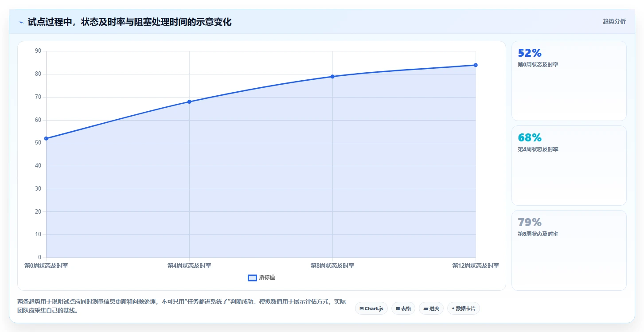Click the x-axis label 第4周状态及时率

click(x=189, y=266)
